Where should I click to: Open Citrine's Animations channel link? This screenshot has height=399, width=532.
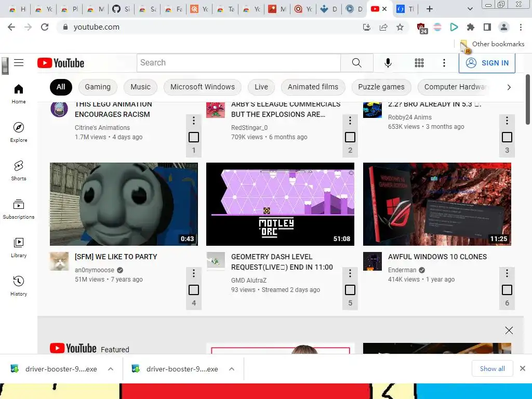[x=102, y=128]
